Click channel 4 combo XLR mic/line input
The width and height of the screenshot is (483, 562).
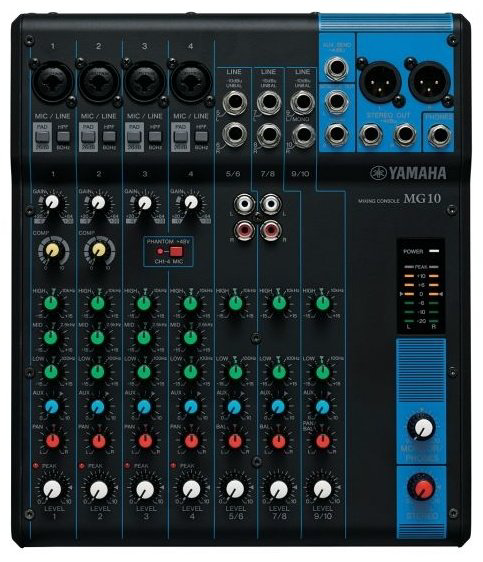point(191,81)
